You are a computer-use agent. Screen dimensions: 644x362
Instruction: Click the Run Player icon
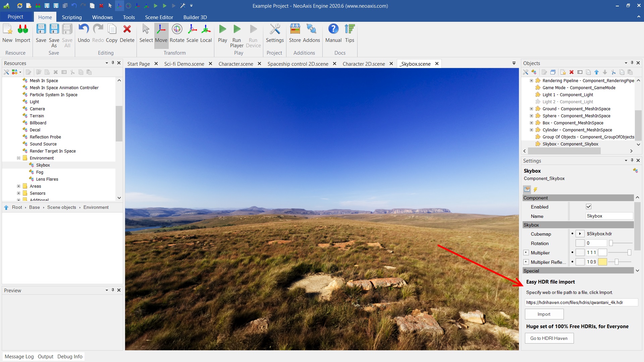(237, 29)
